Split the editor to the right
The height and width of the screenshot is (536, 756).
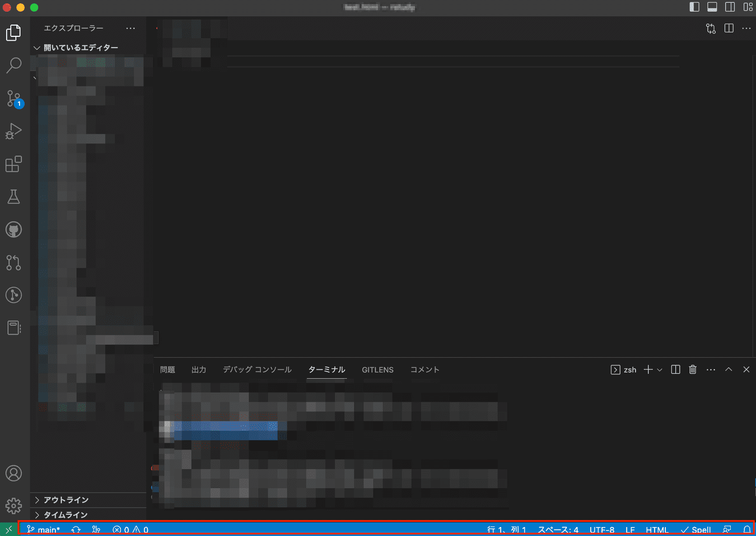pyautogui.click(x=729, y=28)
